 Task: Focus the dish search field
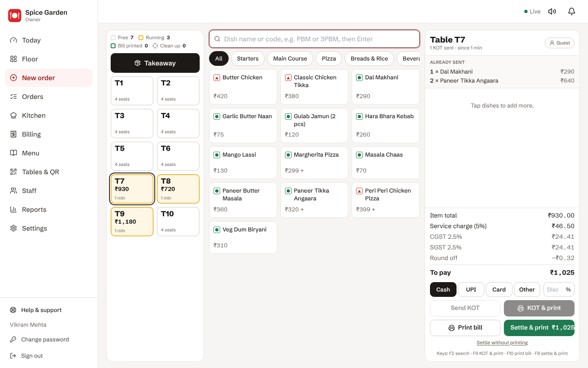click(314, 39)
